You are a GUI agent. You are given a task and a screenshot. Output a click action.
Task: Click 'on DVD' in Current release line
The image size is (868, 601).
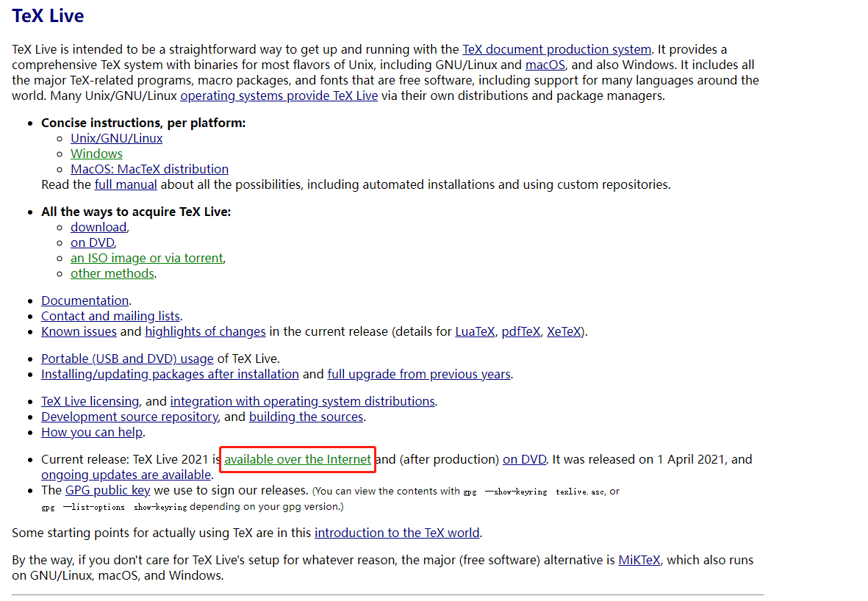coord(525,460)
